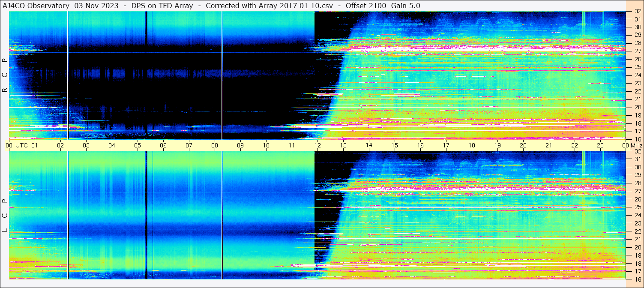Click the 18 MHz label of LCP panel
This screenshot has width=644, height=288.
637,264
